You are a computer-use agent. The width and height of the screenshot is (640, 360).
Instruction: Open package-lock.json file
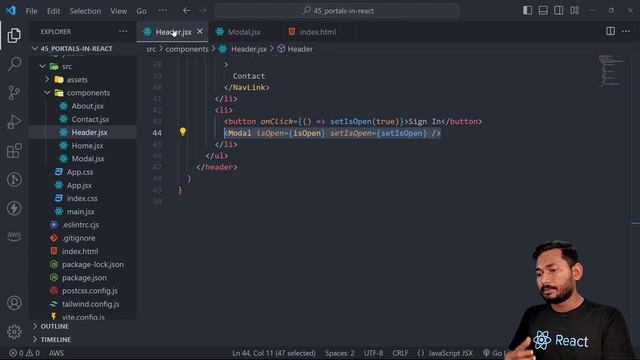click(93, 264)
